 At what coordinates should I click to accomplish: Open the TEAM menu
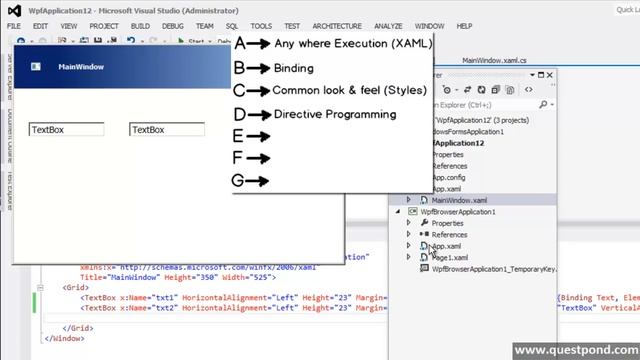click(204, 26)
